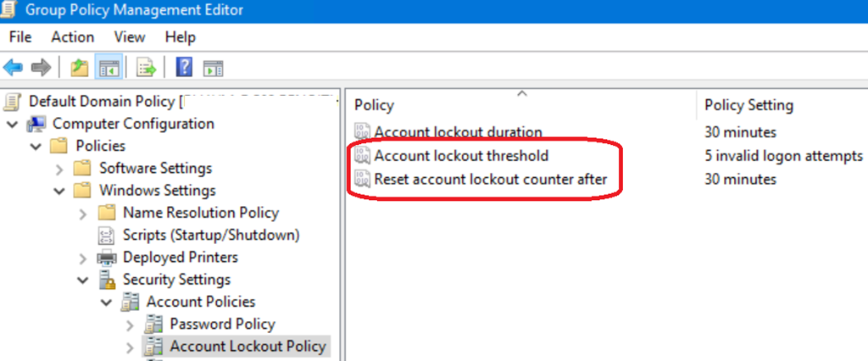Select Reset account lockout counter after

tap(491, 179)
